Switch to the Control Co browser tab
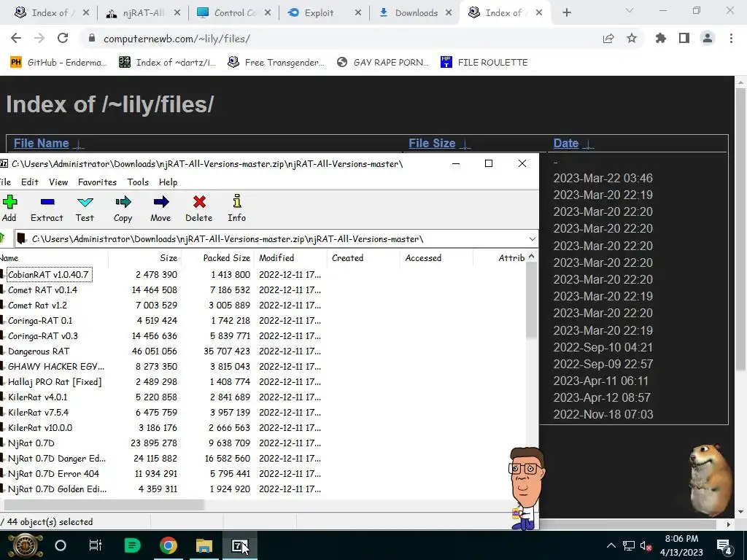The height and width of the screenshot is (560, 747). click(x=234, y=13)
